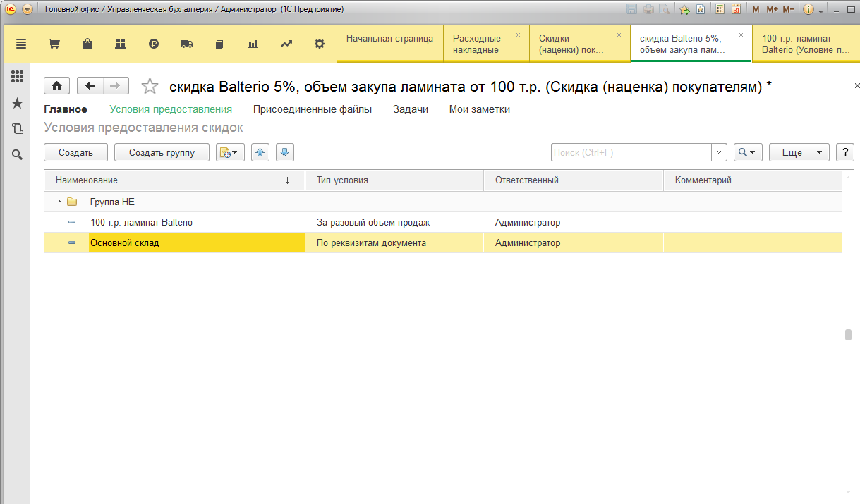The image size is (860, 504).
Task: Sort by the Наименование column header
Action: point(174,180)
